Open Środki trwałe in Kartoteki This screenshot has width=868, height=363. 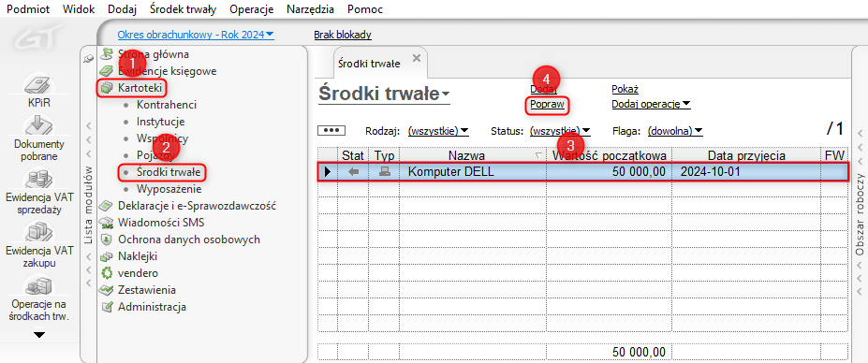tap(169, 172)
